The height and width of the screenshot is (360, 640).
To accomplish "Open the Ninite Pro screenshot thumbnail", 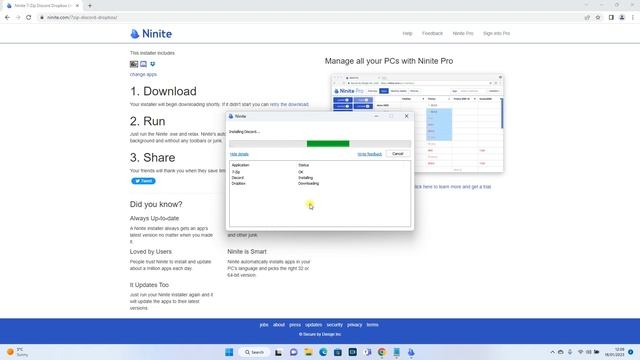I will click(x=417, y=123).
